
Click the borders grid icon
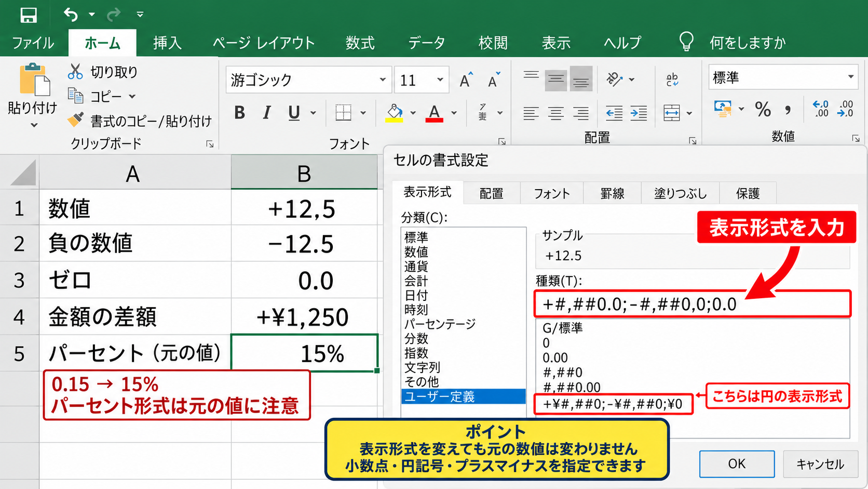pyautogui.click(x=343, y=112)
